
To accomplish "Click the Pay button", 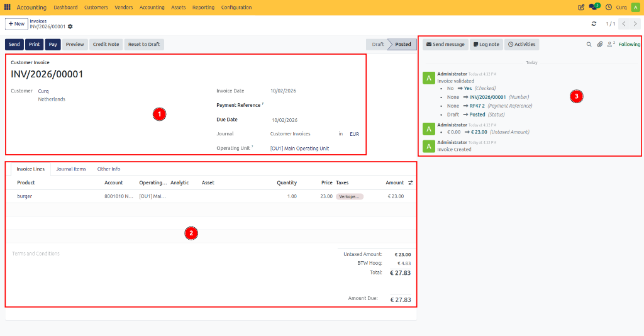I will [x=53, y=45].
